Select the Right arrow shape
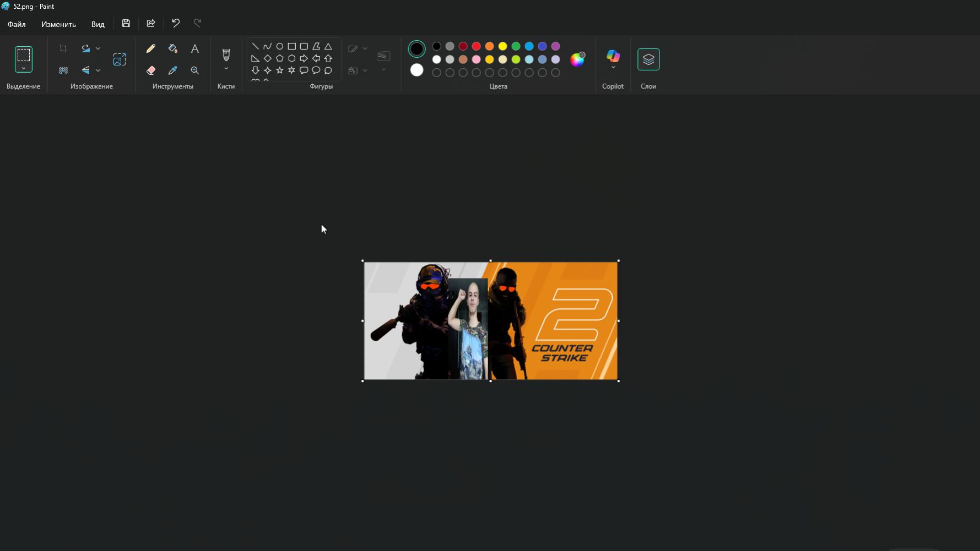This screenshot has height=551, width=980. click(304, 58)
